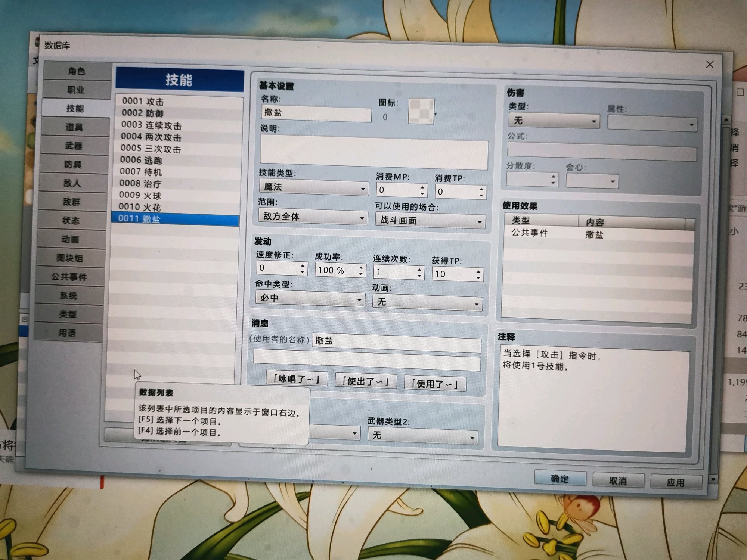The width and height of the screenshot is (747, 560).
Task: Click the skill icon selector box
Action: click(x=421, y=111)
